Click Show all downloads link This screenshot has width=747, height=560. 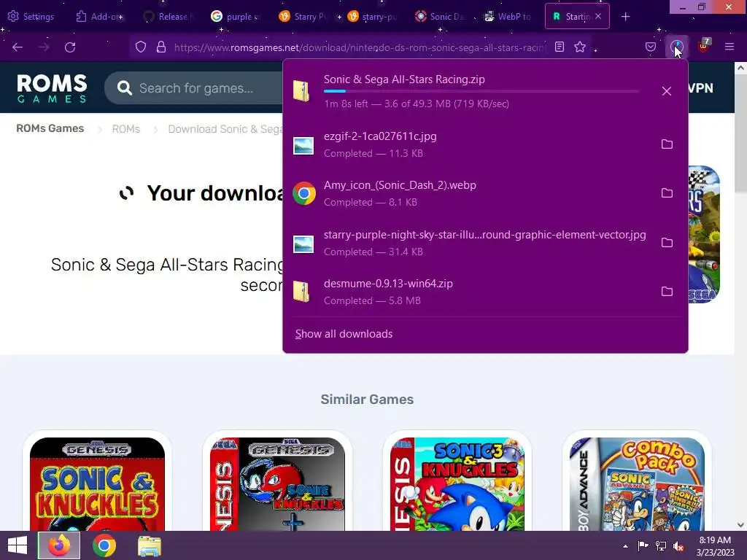pyautogui.click(x=344, y=334)
